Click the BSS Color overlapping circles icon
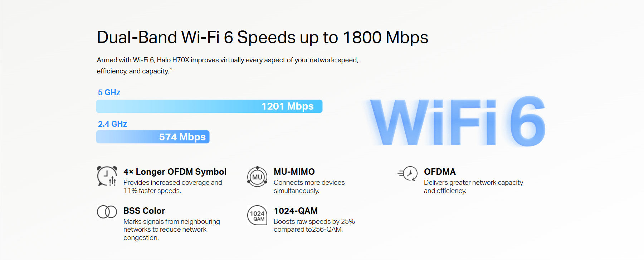644x260 pixels. coord(107,212)
